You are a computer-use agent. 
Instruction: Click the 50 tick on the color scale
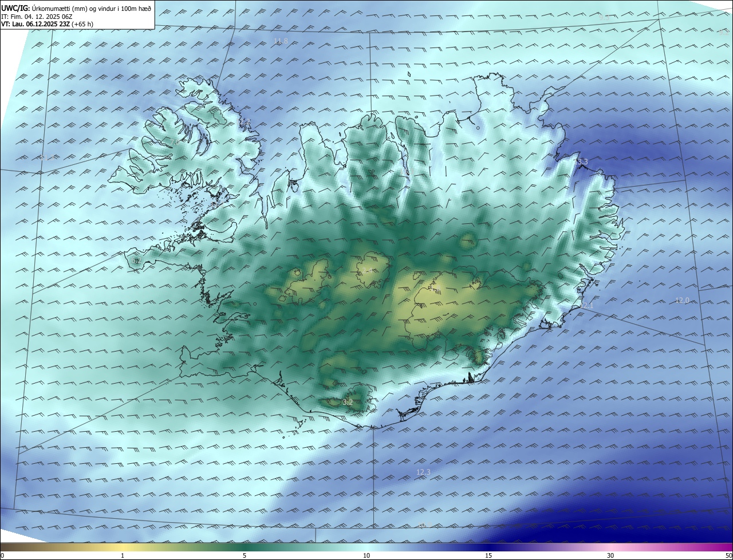pyautogui.click(x=728, y=555)
